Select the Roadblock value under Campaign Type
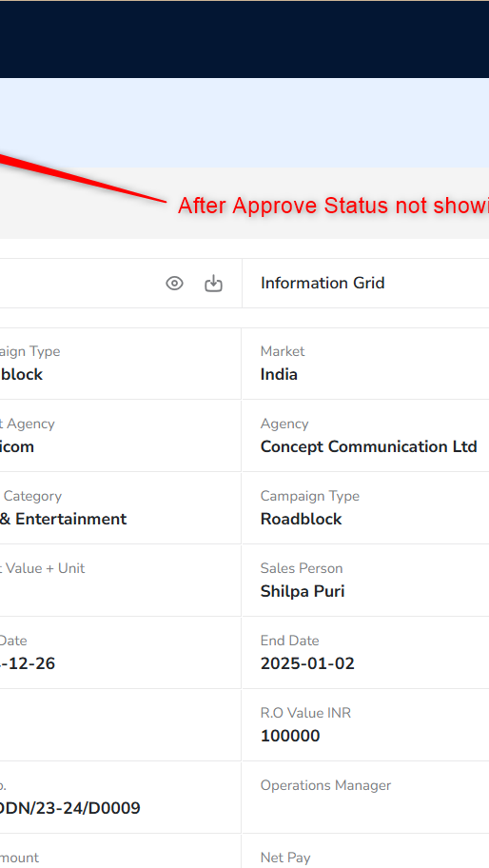 [301, 520]
